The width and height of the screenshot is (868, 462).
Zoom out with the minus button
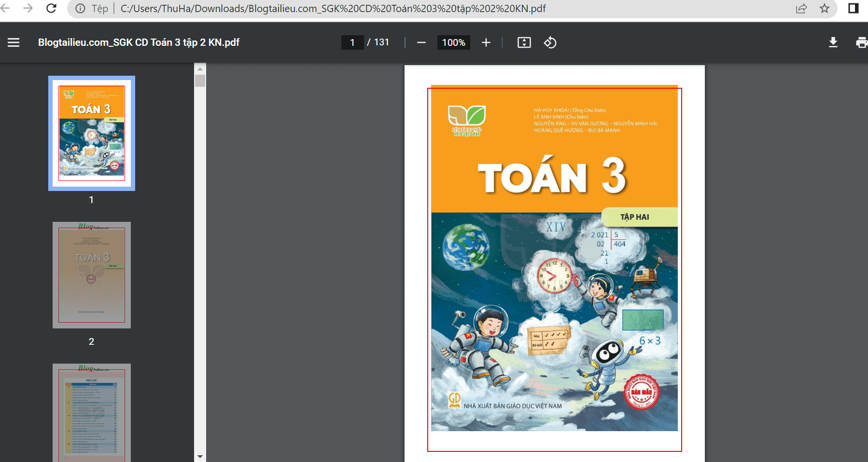(421, 42)
